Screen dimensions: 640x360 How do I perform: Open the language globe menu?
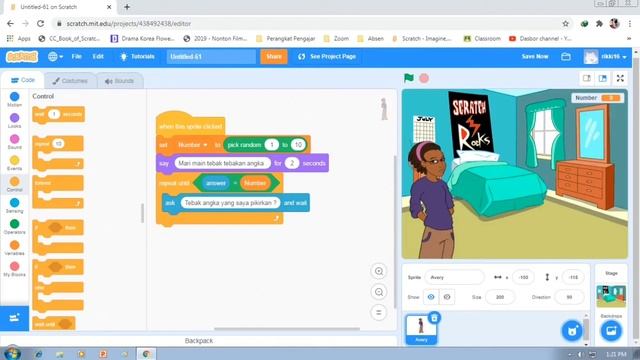tap(55, 56)
